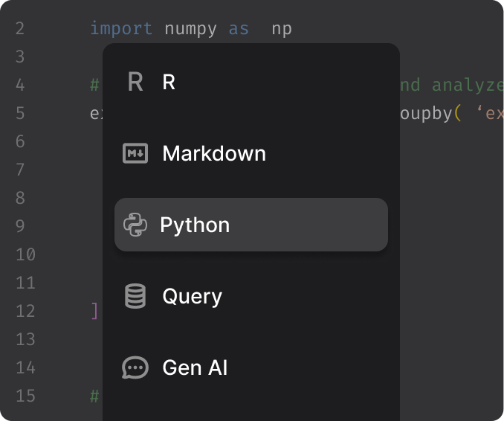This screenshot has height=421, width=504.
Task: Click the Markdown icon in the menu
Action: [x=135, y=153]
